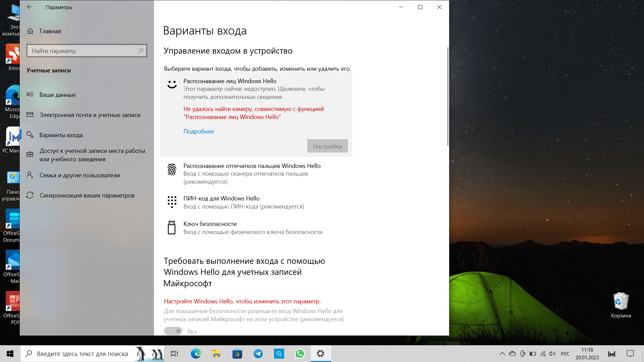Viewport: 644px width, 362px height.
Task: Click the settings window vertical scrollbar
Action: (x=447, y=97)
